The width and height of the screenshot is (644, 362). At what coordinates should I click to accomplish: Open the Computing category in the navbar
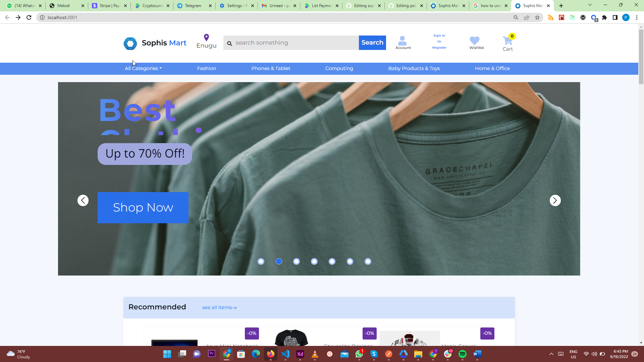point(339,68)
